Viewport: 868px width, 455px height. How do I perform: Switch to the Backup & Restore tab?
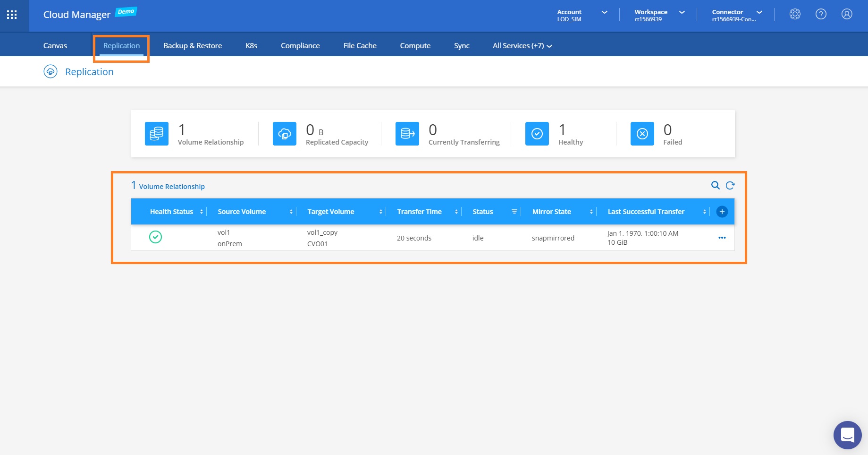(x=193, y=46)
